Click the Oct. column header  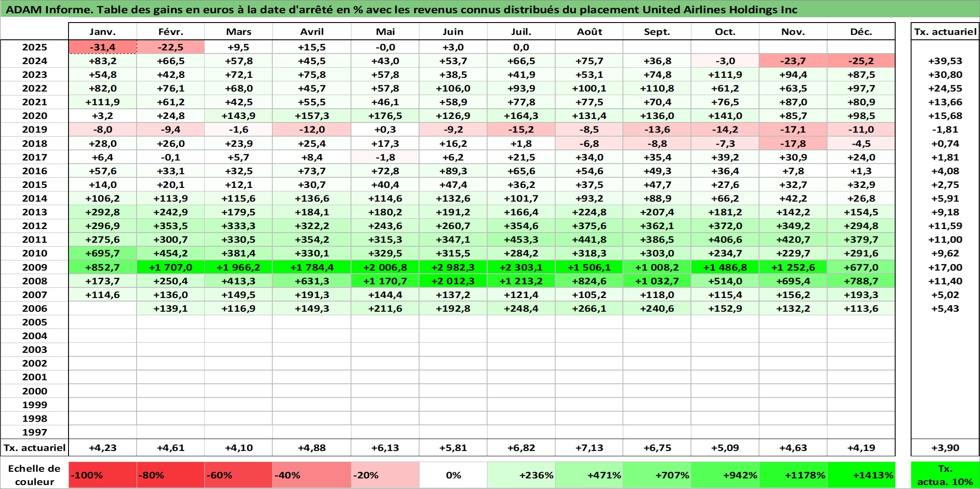pos(725,31)
